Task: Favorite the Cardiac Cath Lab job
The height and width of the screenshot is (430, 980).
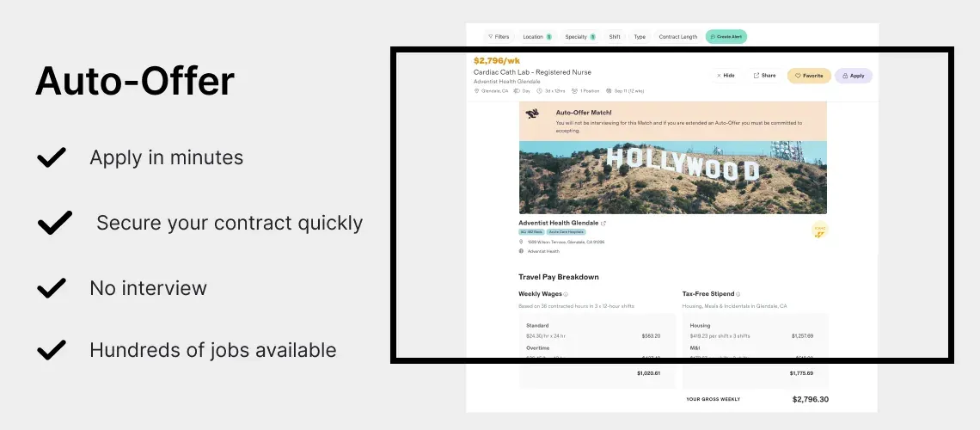Action: click(x=809, y=76)
